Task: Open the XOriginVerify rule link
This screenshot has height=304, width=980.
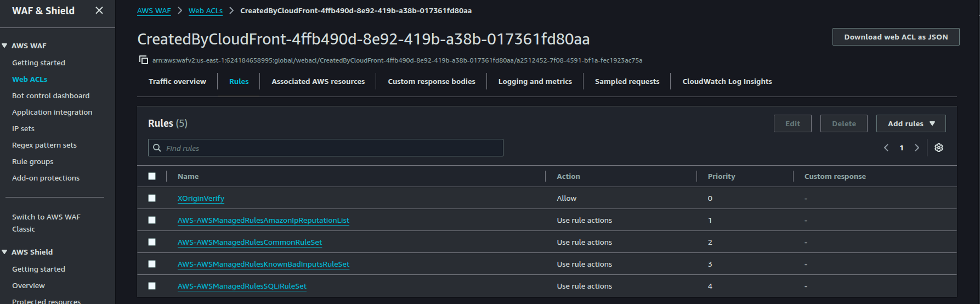Action: (201, 198)
